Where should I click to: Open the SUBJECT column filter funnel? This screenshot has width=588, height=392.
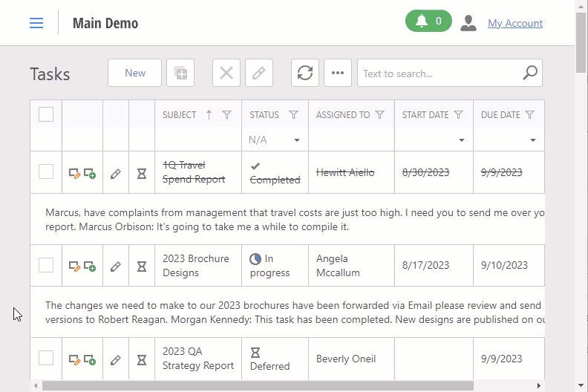(x=226, y=115)
